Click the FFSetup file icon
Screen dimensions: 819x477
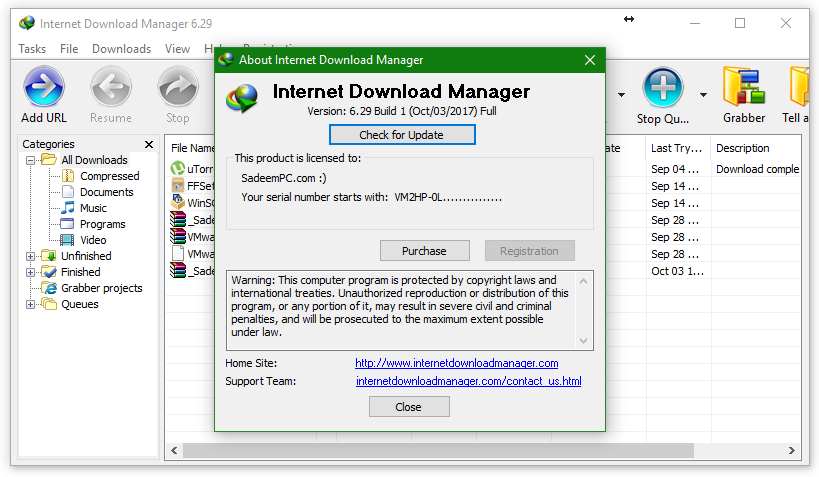[x=178, y=185]
